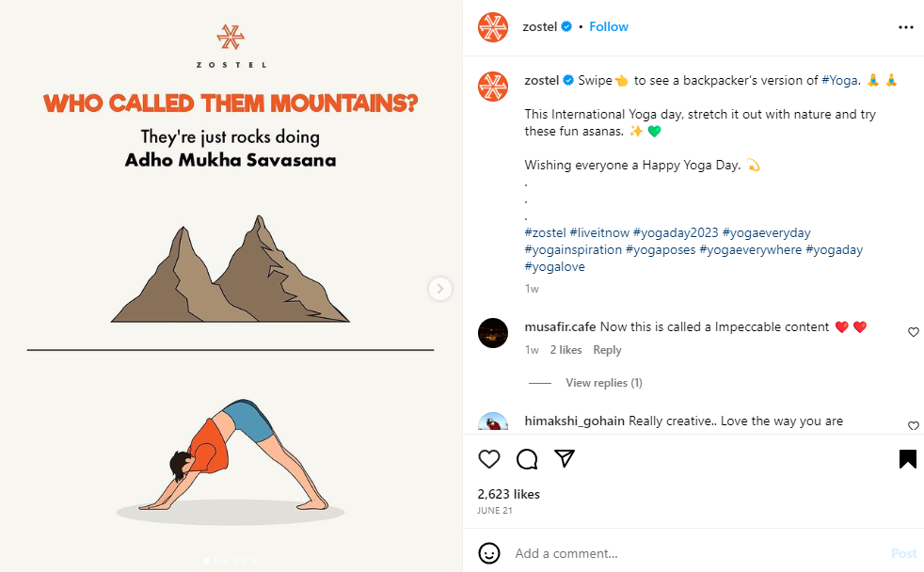Select the second carousel indicator dot

(x=216, y=560)
